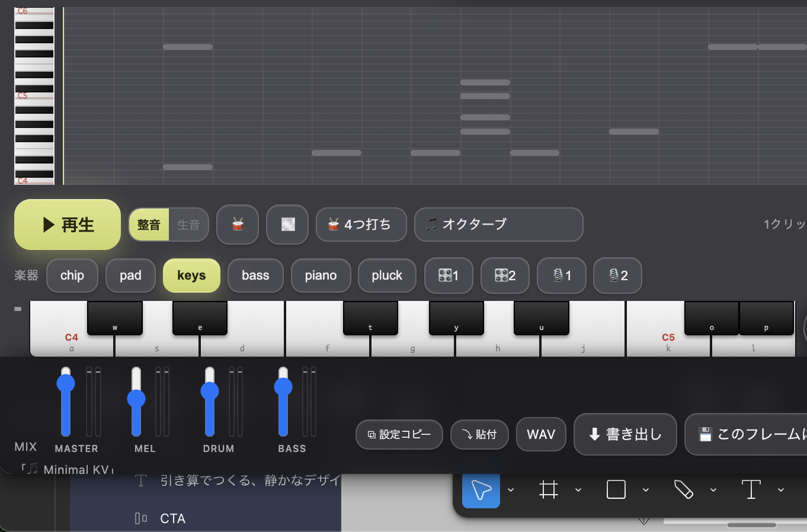Screen dimensions: 807x532
Task: Click the Figma canvas horizontal scrollbar
Action: [x=751, y=525]
